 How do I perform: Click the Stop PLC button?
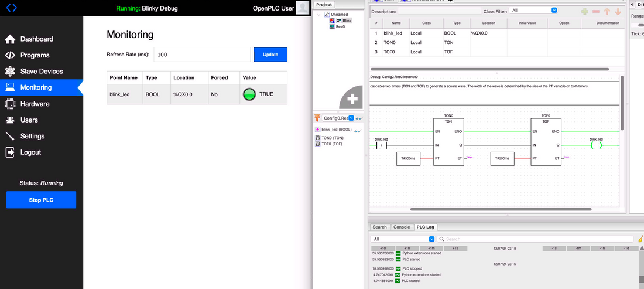pyautogui.click(x=41, y=200)
